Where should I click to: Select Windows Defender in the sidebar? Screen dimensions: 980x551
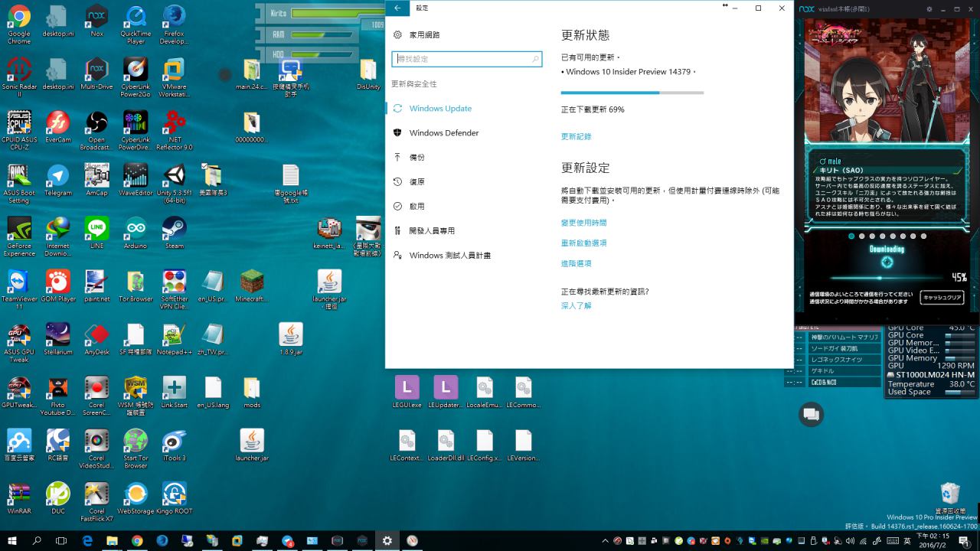443,133
